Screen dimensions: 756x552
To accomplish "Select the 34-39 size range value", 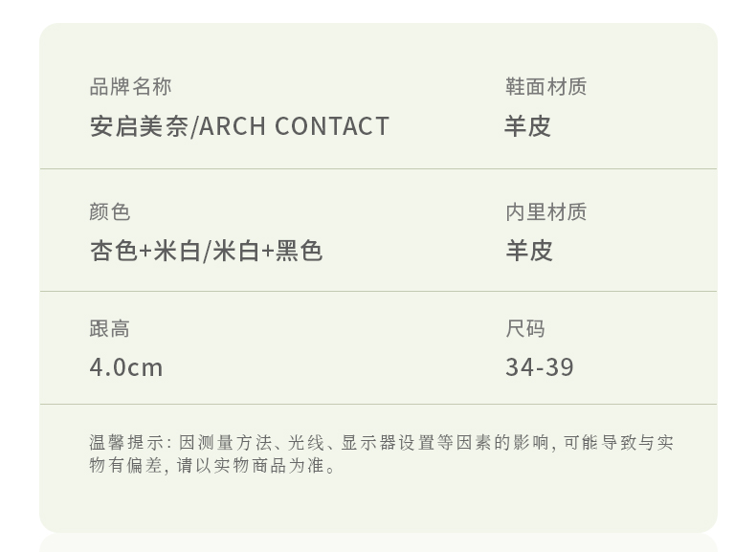I will click(540, 367).
